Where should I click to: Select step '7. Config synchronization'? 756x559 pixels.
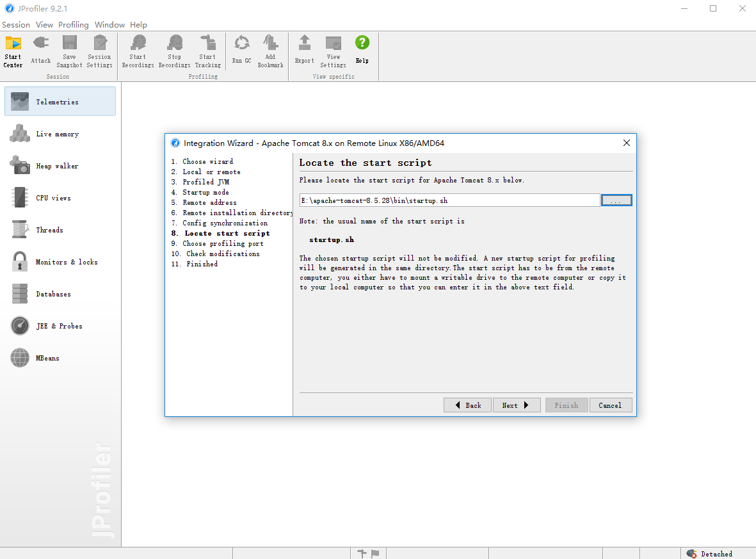click(220, 223)
